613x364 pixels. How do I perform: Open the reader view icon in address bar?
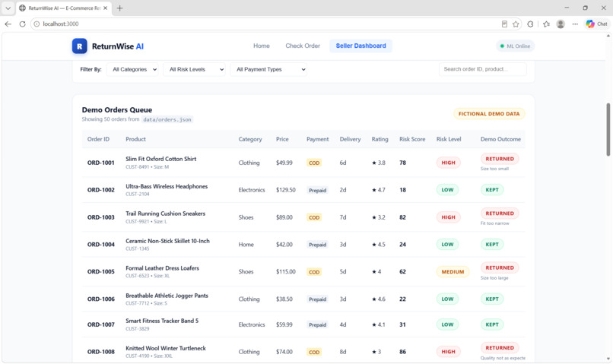pos(504,24)
